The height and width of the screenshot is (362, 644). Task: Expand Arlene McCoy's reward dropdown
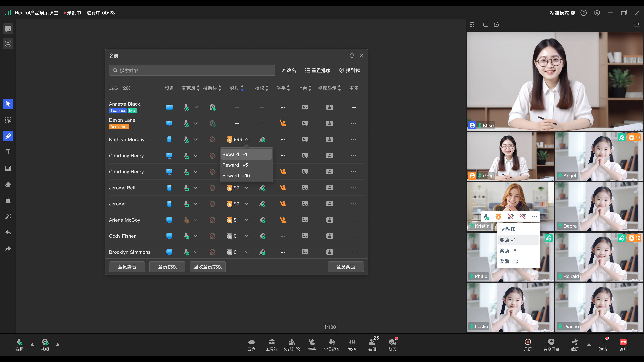click(247, 220)
